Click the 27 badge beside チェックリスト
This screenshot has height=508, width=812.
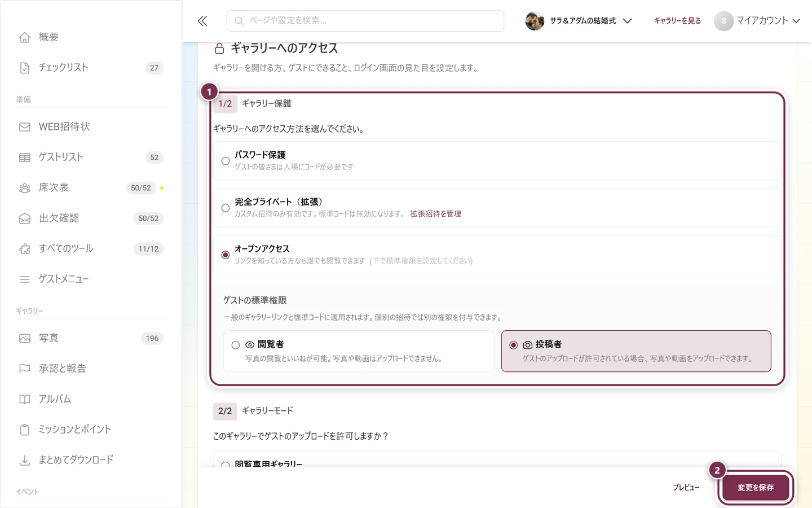point(155,68)
